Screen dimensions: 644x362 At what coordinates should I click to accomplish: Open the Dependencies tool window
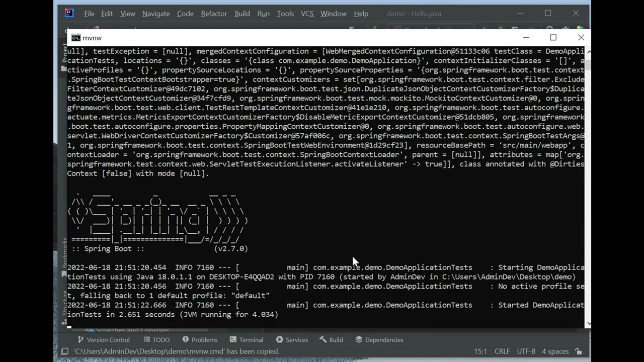pos(379,340)
